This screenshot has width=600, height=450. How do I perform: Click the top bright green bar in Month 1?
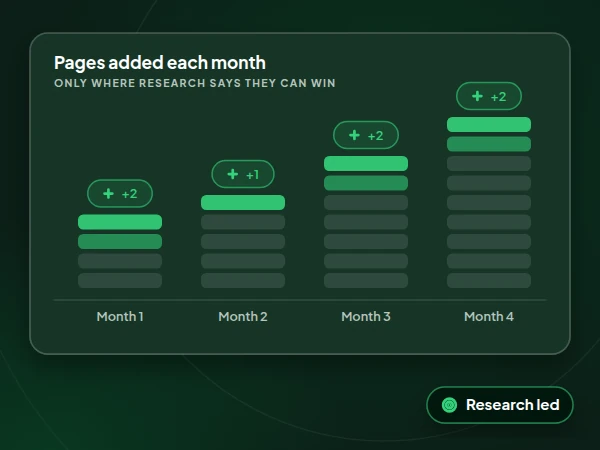120,222
